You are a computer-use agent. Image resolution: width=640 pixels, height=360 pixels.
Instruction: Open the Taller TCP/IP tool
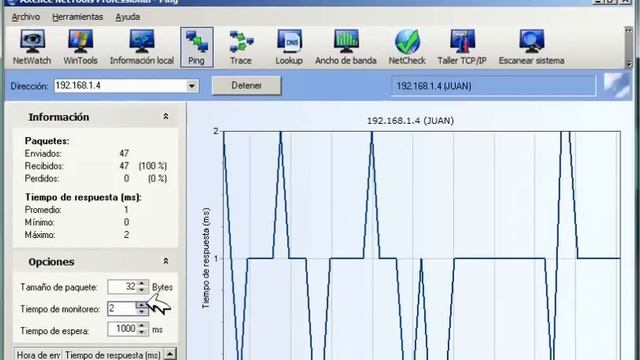click(462, 47)
